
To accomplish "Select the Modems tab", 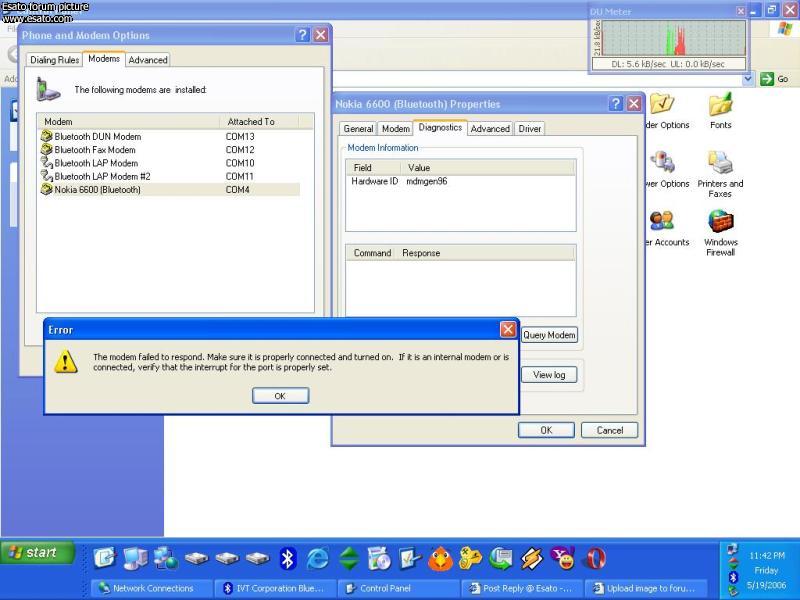I will (x=104, y=59).
